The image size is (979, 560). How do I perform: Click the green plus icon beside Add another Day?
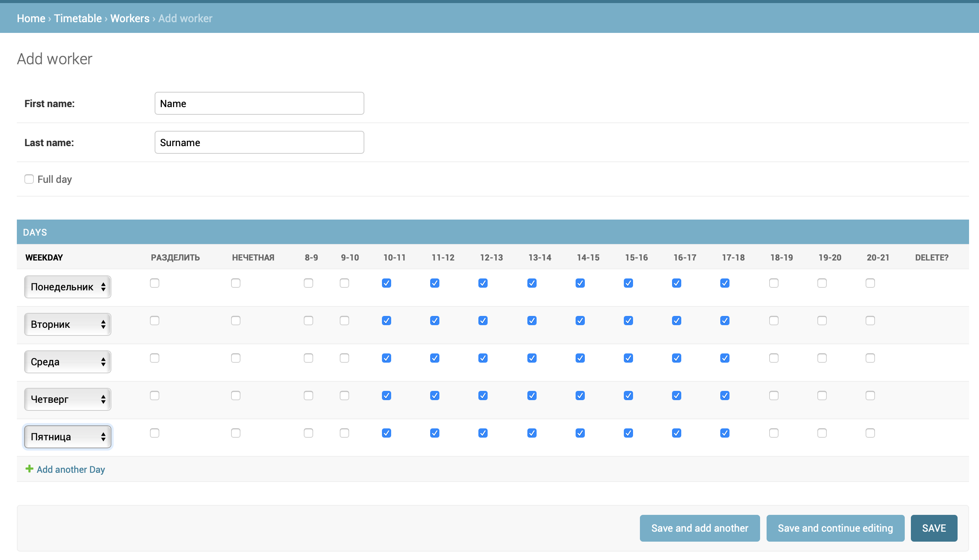click(x=29, y=469)
